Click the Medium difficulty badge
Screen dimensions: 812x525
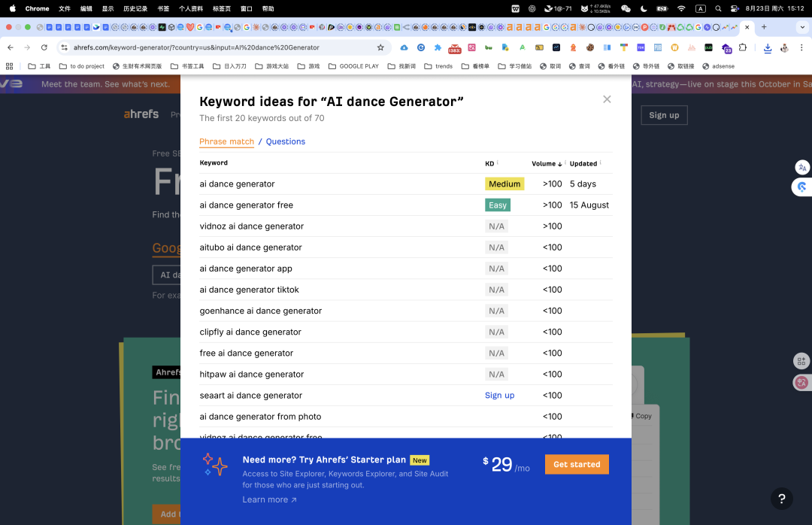click(x=504, y=184)
